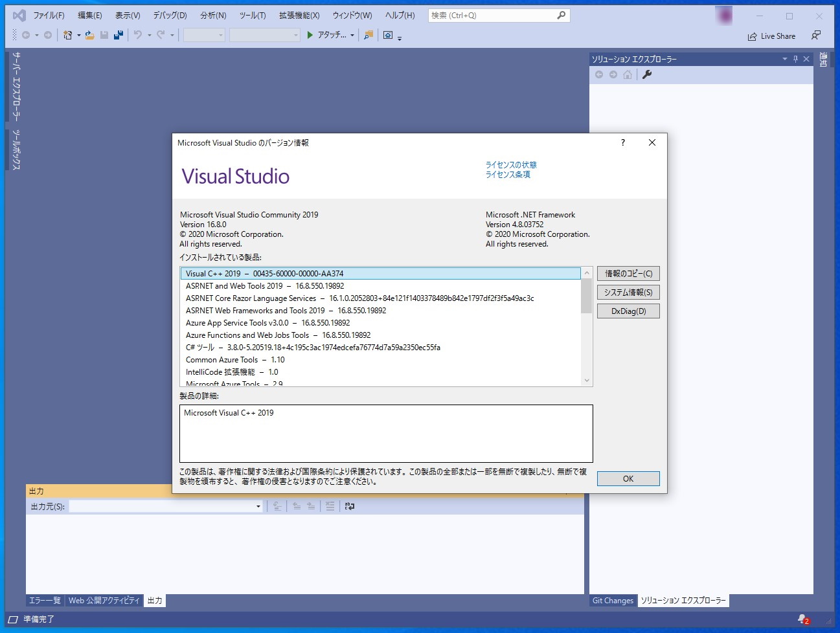840x633 pixels.
Task: Click the green run/attach arrow icon
Action: point(311,36)
